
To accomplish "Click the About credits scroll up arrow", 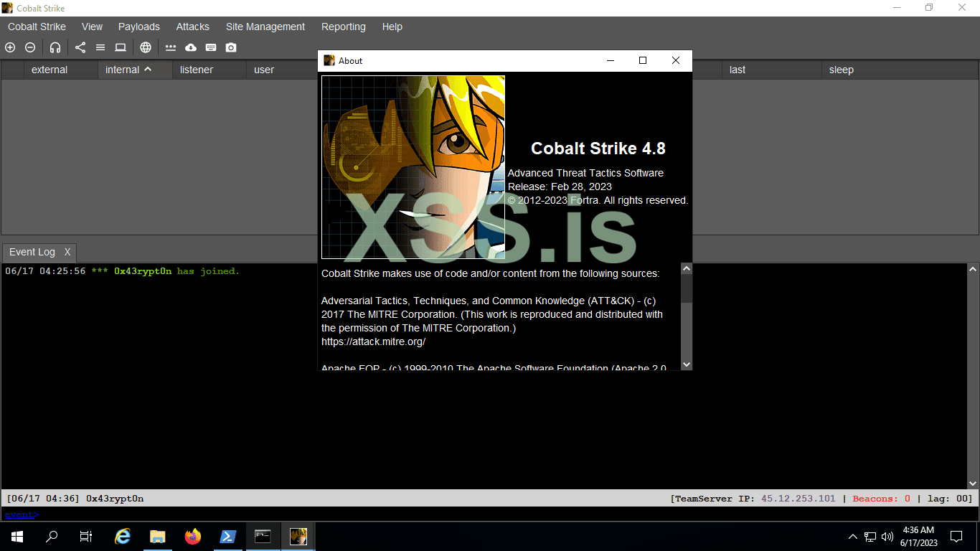I will coord(687,269).
